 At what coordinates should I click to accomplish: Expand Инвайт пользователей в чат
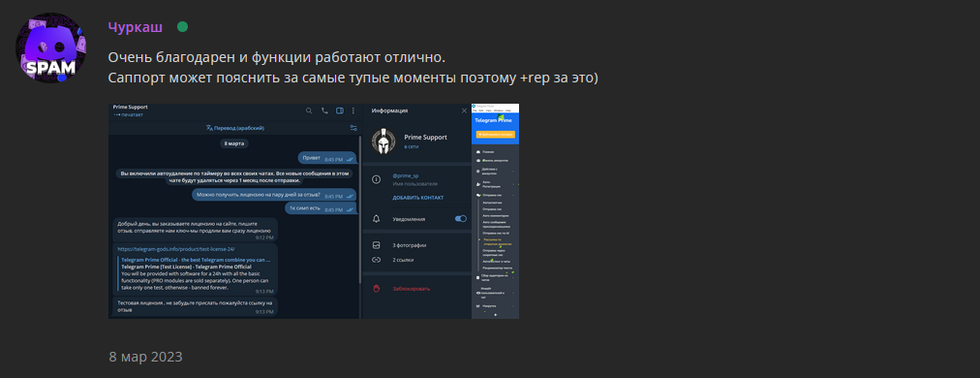495,293
